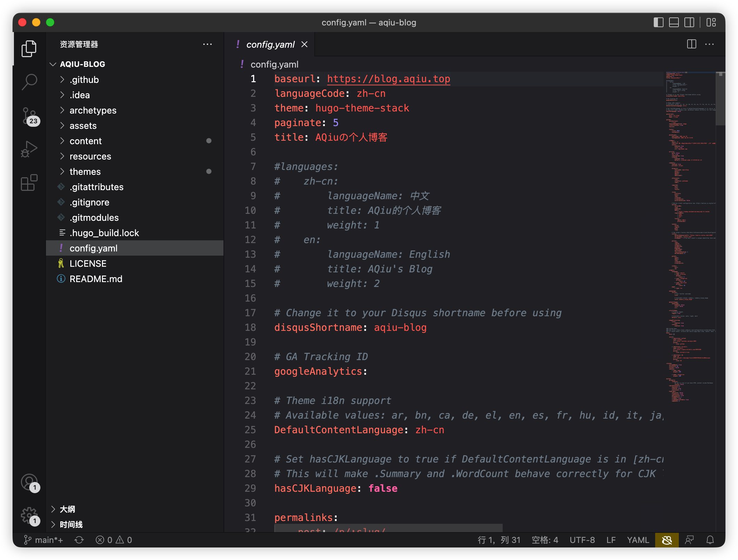Open the Run and Debug view
The image size is (738, 560).
pos(29,148)
